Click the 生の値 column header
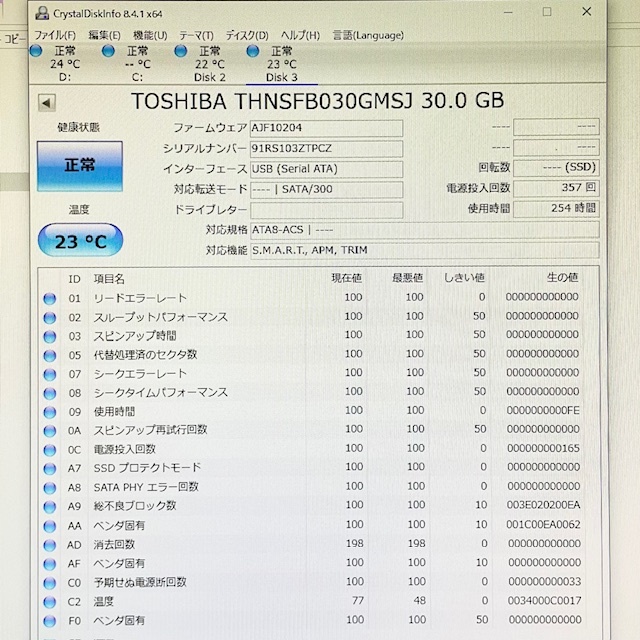The width and height of the screenshot is (640, 640). point(562,278)
